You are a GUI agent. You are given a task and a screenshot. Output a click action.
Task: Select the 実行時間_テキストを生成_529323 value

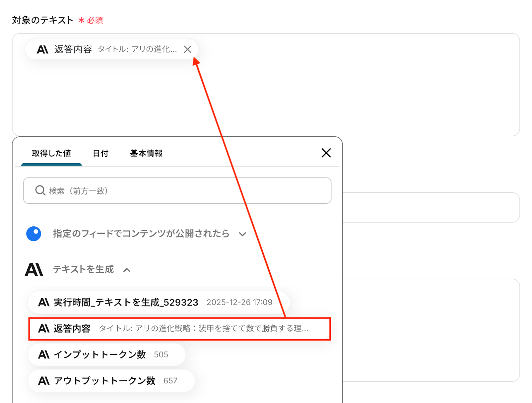click(x=159, y=302)
